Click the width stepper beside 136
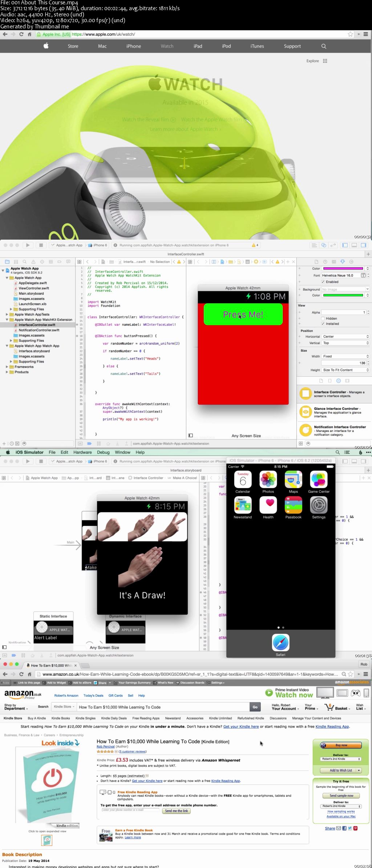The image size is (372, 868). [368, 363]
